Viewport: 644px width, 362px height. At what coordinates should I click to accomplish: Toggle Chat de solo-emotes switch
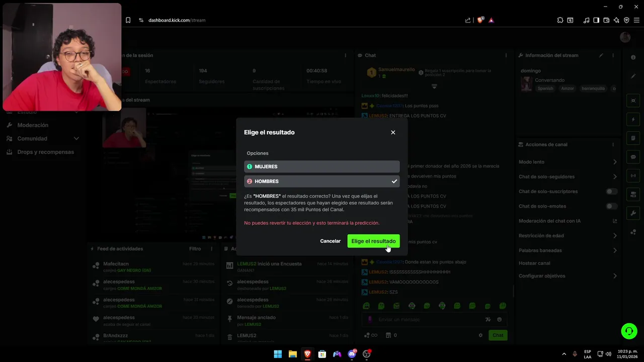pos(611,206)
